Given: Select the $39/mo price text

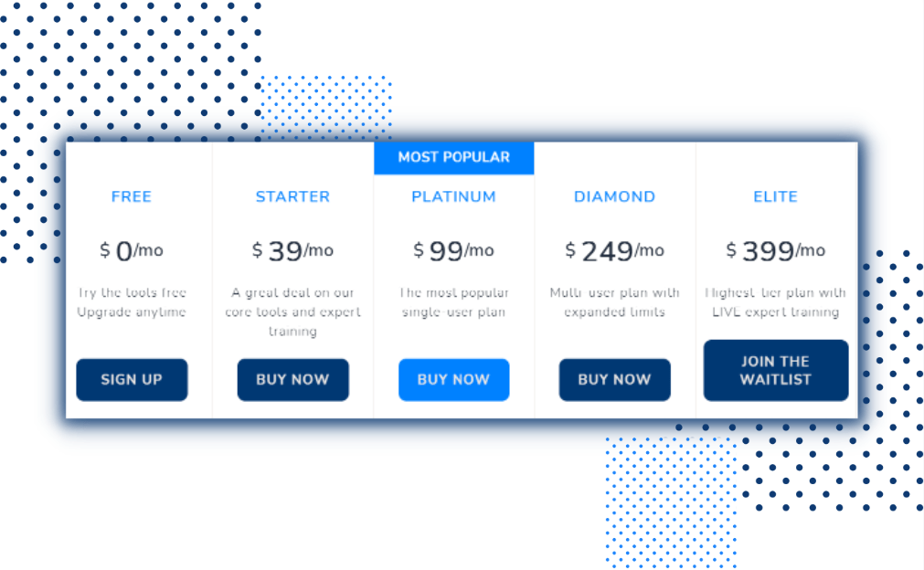Looking at the screenshot, I should point(292,250).
